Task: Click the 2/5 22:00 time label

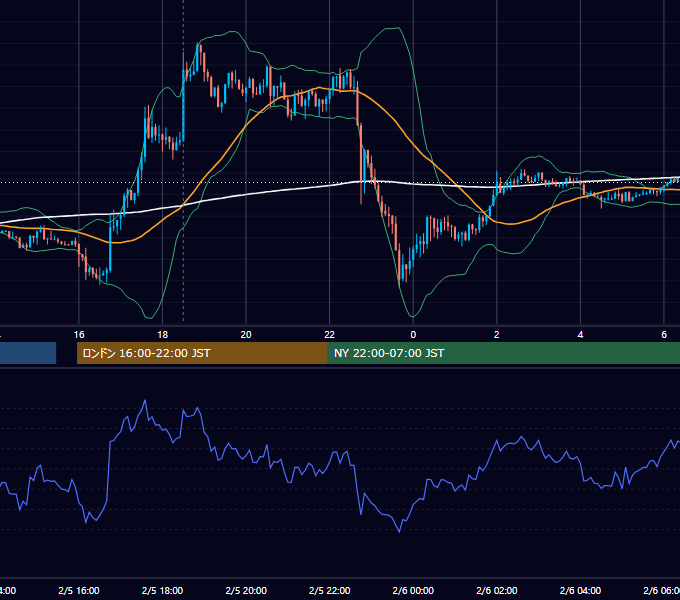Action: (x=330, y=590)
